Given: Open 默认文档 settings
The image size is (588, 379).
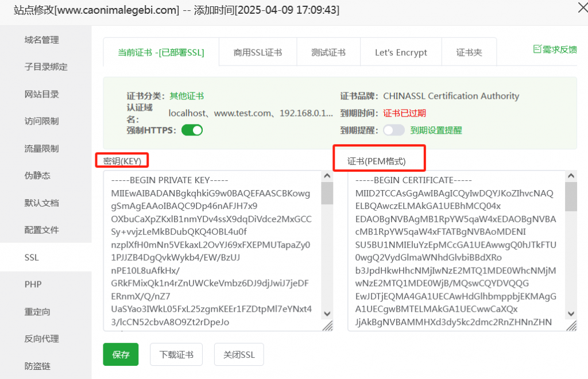Looking at the screenshot, I should pos(41,203).
